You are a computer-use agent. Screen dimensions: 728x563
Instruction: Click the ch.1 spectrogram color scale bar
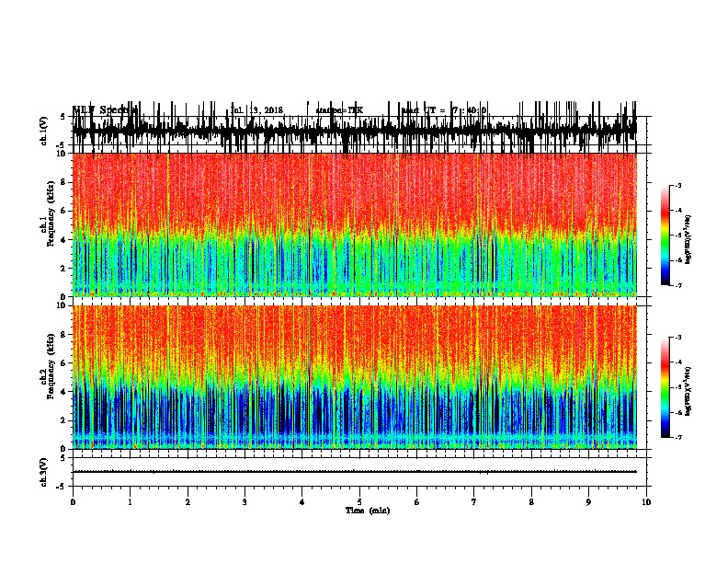(x=665, y=236)
